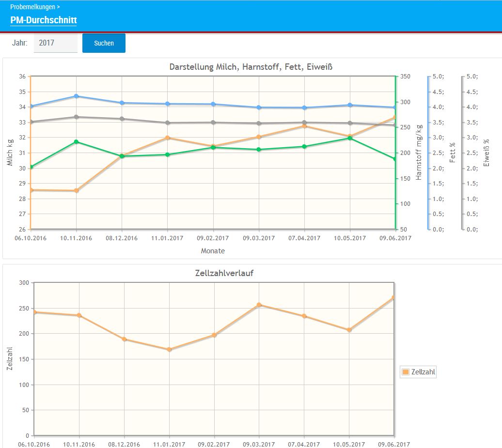Open the Probemelkungen breadcrumb link
The height and width of the screenshot is (448, 502).
click(32, 7)
